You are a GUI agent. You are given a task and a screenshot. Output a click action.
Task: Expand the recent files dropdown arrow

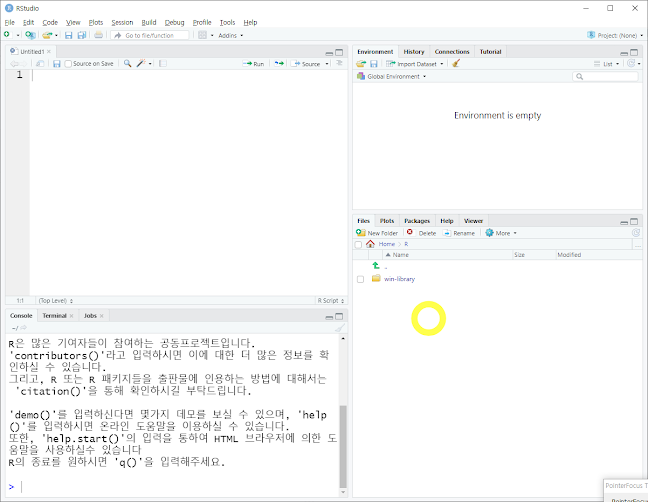(x=56, y=36)
